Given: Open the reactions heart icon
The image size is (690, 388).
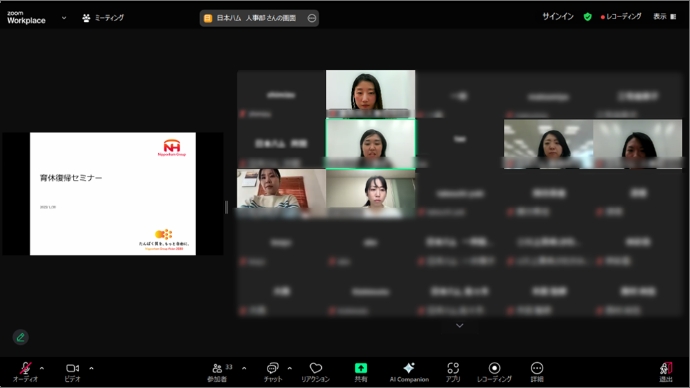Looking at the screenshot, I should [316, 368].
